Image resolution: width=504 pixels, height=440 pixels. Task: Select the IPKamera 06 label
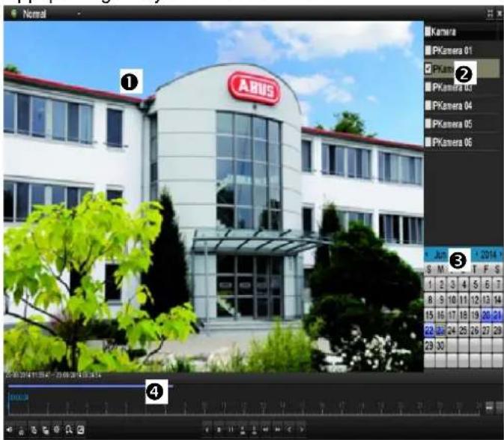click(x=452, y=142)
